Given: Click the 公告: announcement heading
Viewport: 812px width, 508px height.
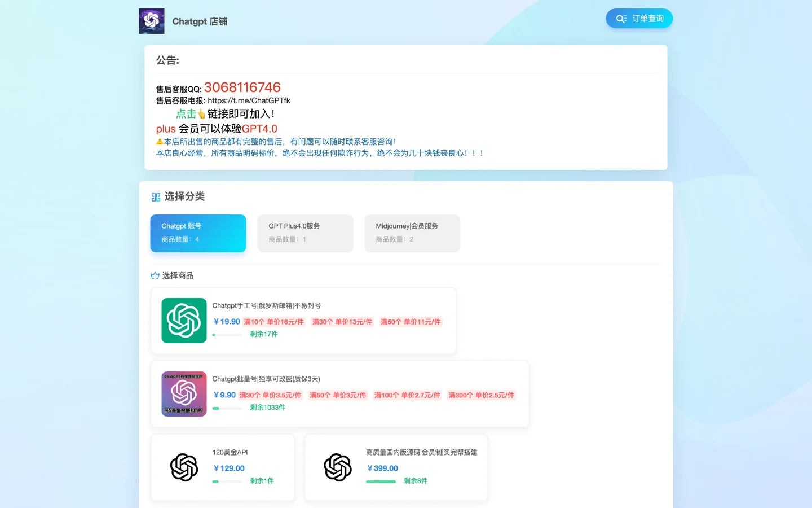Looking at the screenshot, I should (167, 60).
